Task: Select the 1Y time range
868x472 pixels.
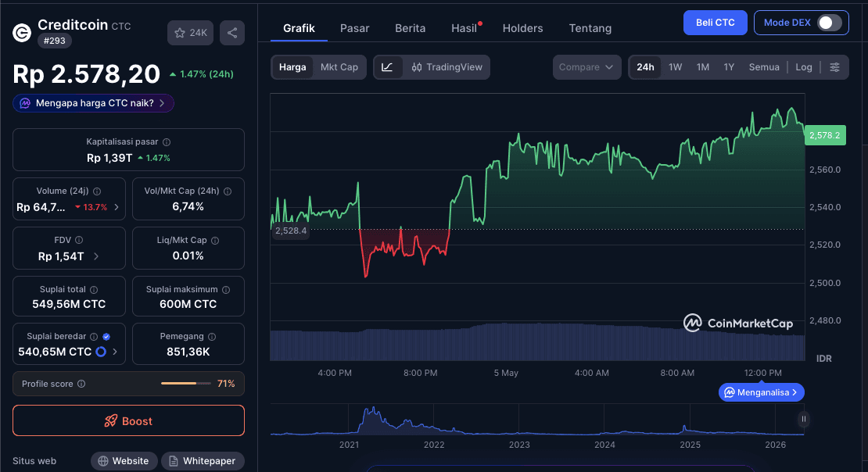Action: pos(729,67)
